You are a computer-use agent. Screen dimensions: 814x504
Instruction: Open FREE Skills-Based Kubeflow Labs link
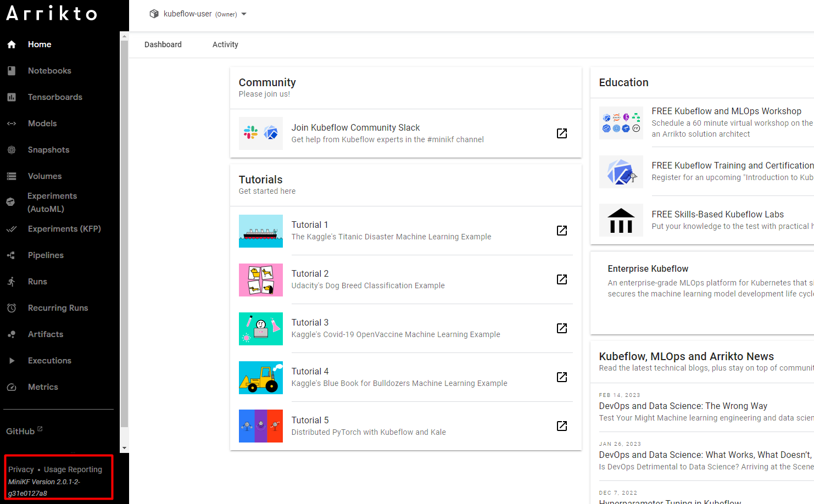pyautogui.click(x=717, y=214)
